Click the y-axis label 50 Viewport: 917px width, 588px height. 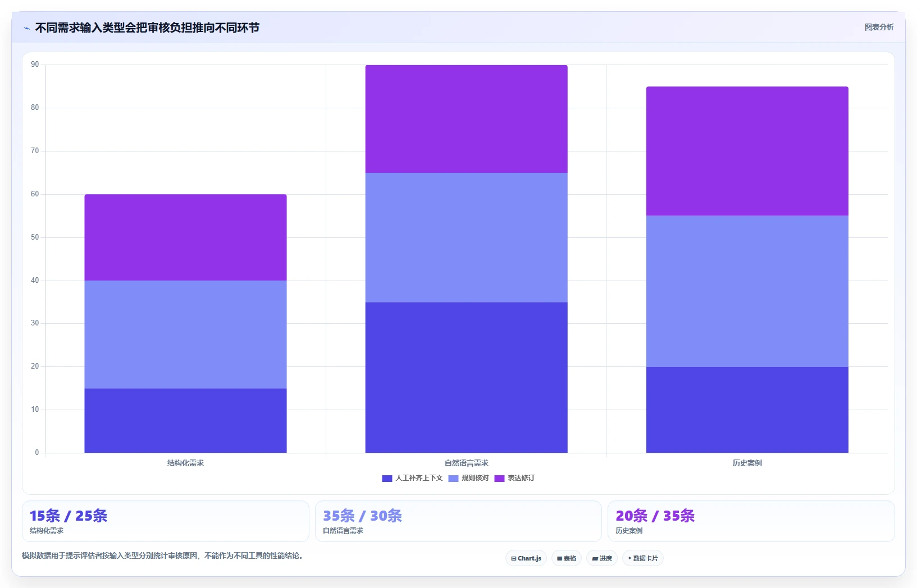(35, 237)
